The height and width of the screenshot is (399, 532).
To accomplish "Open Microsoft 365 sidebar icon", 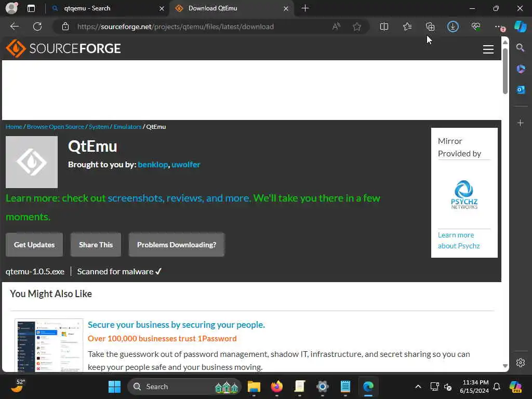I will 521,69.
